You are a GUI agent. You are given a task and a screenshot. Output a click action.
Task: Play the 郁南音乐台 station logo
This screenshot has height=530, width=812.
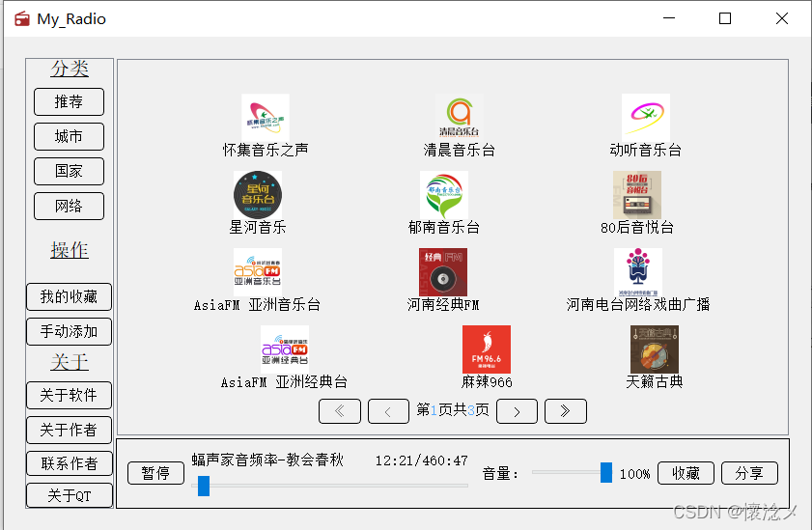(x=444, y=195)
